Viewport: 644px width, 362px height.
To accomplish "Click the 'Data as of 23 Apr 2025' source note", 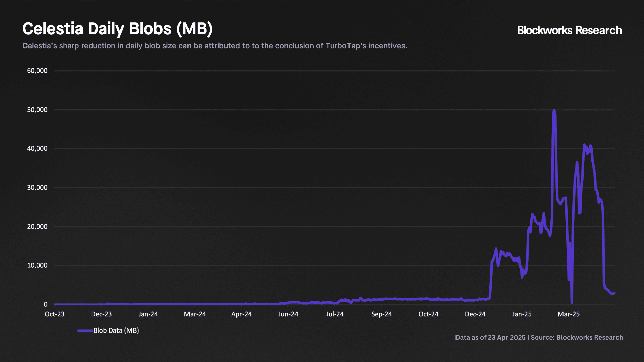I will point(539,337).
